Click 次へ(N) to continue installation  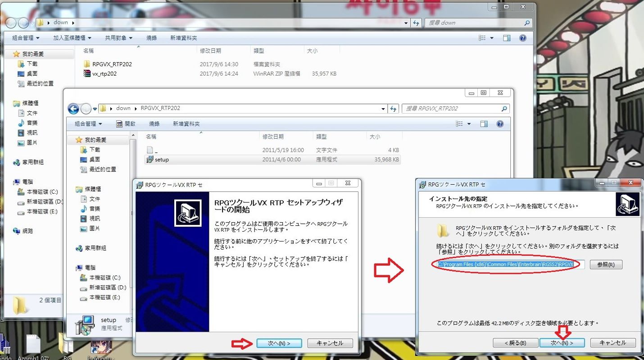click(279, 343)
